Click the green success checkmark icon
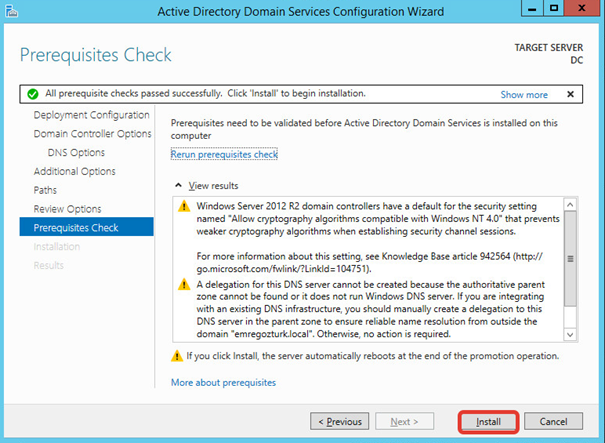 pyautogui.click(x=33, y=94)
